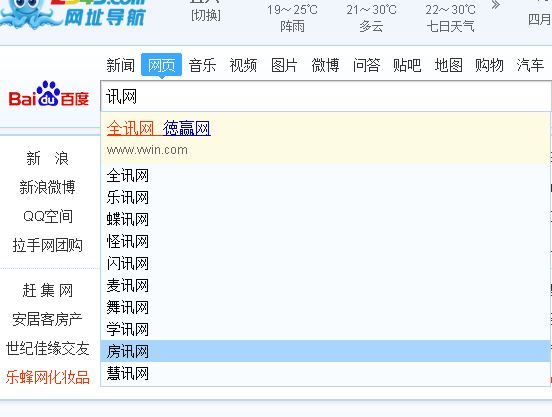Choose the 乐讯网 suggestion
Viewport: 552px width, 417px height.
coord(325,197)
